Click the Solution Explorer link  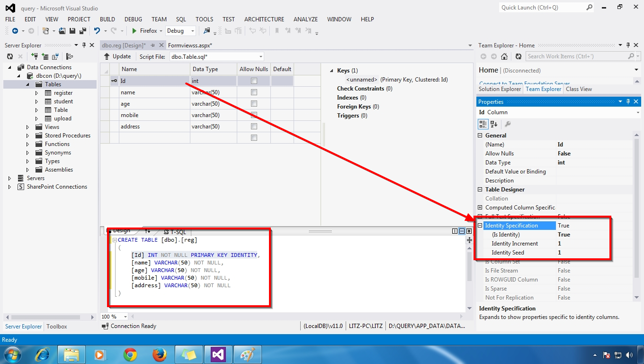point(500,89)
